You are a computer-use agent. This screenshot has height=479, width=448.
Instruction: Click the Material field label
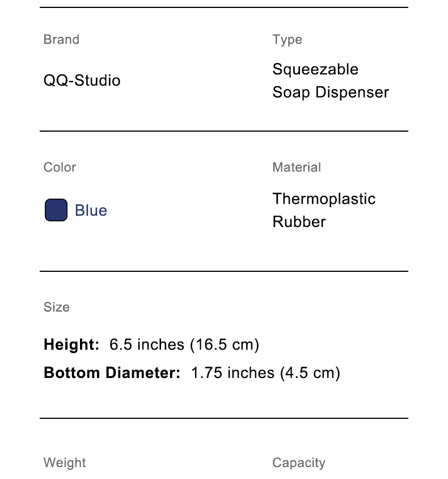tap(297, 167)
